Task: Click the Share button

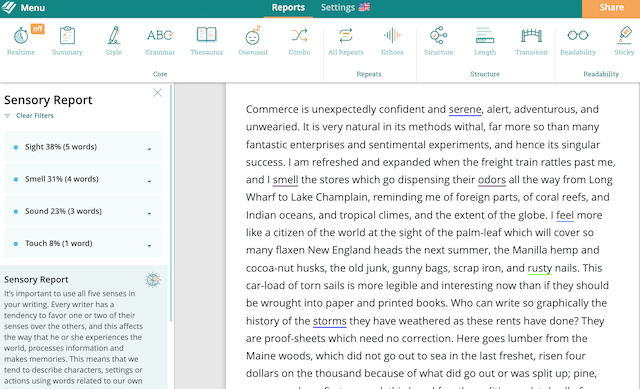Action: pyautogui.click(x=611, y=8)
